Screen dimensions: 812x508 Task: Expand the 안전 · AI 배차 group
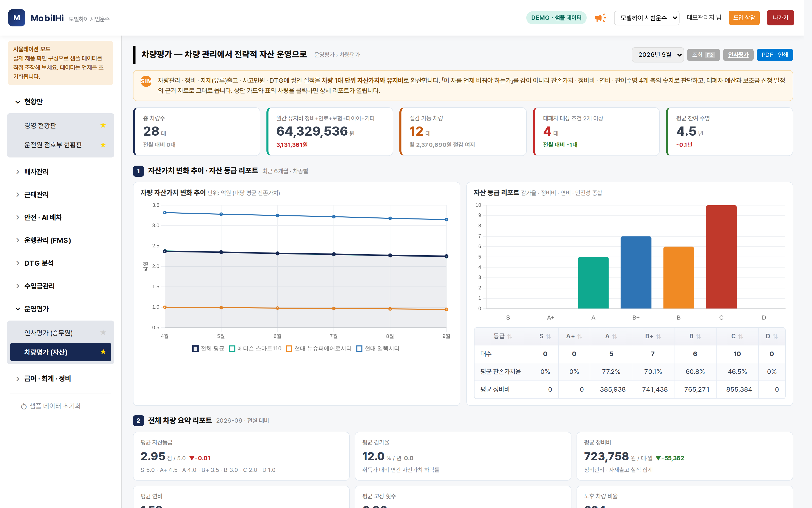tap(60, 217)
